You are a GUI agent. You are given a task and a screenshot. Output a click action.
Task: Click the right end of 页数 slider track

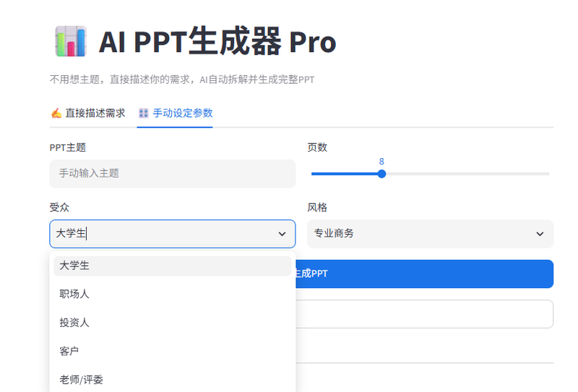click(548, 174)
